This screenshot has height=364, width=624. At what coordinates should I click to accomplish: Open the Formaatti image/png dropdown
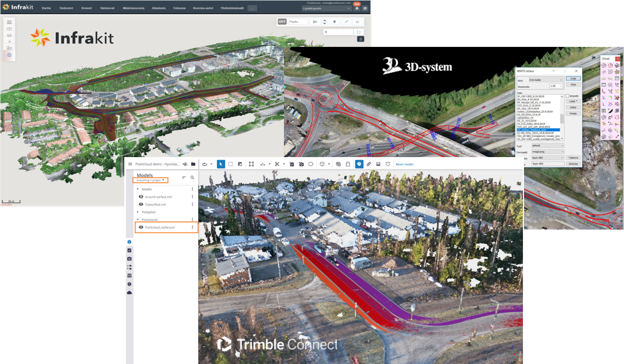click(x=548, y=152)
